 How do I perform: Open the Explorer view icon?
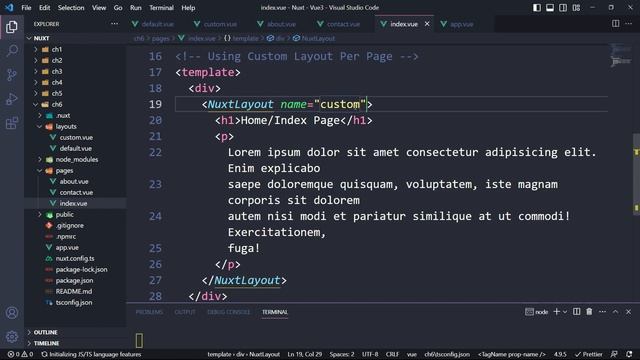tap(12, 27)
